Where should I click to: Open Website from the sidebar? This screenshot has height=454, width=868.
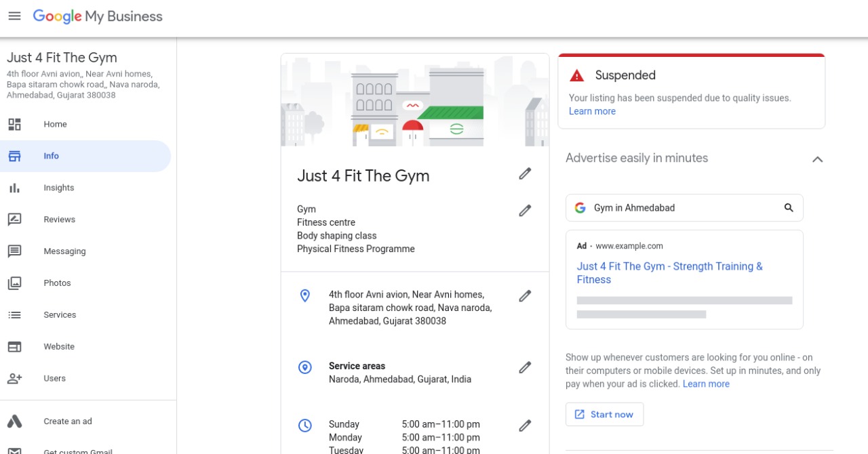pyautogui.click(x=85, y=347)
